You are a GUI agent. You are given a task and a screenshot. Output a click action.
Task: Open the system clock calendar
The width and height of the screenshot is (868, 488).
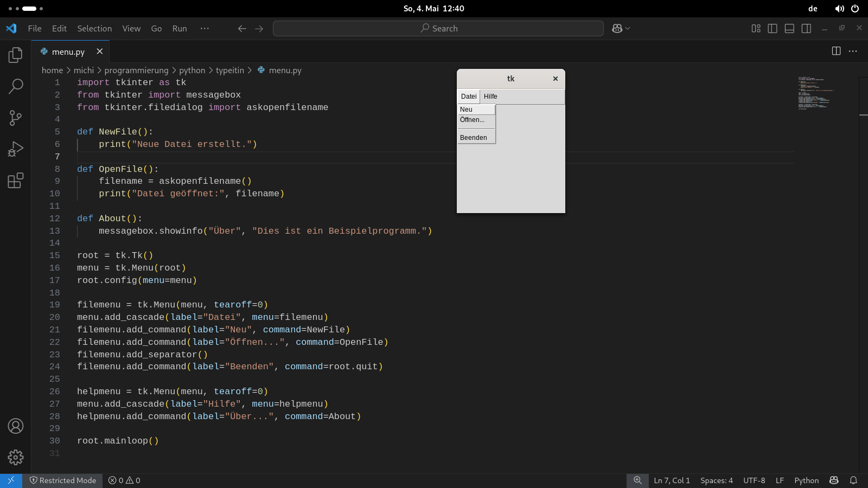[434, 9]
